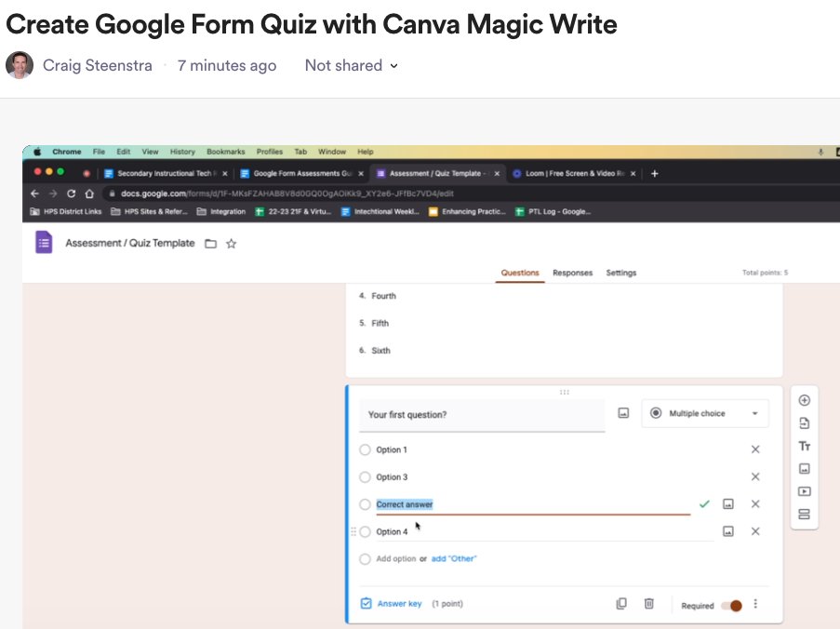Image resolution: width=840 pixels, height=629 pixels.
Task: Open the Not shared sharing dropdown
Action: point(352,65)
